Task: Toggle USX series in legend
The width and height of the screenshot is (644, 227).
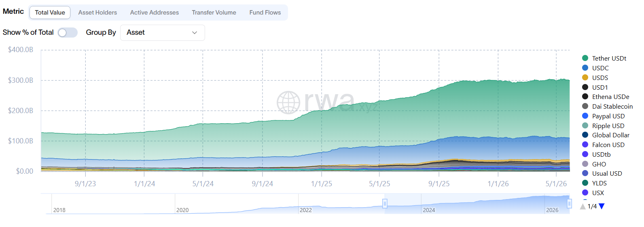Action: (593, 193)
